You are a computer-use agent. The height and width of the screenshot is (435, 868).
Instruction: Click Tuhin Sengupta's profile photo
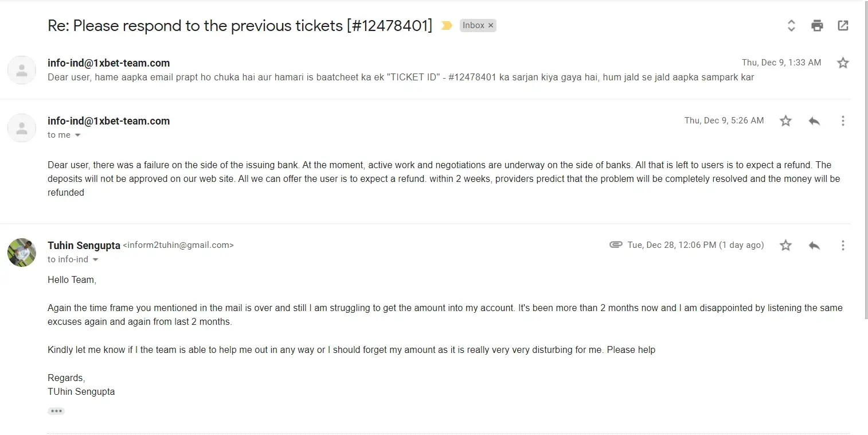point(22,253)
